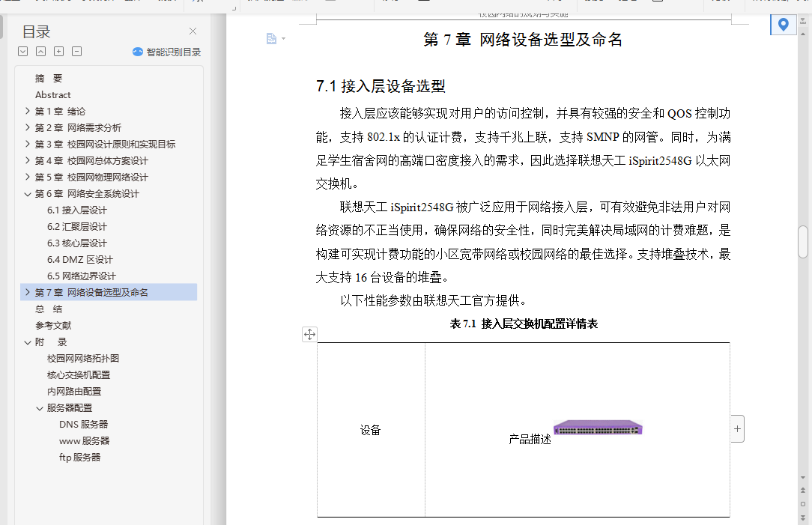Click the vertical scrollbar thumb
The height and width of the screenshot is (525, 812).
pyautogui.click(x=803, y=242)
